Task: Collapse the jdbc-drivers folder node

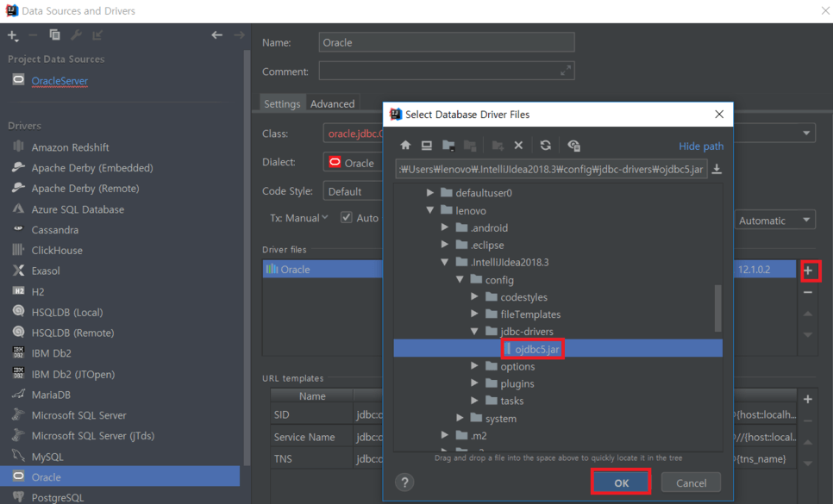Action: click(474, 332)
